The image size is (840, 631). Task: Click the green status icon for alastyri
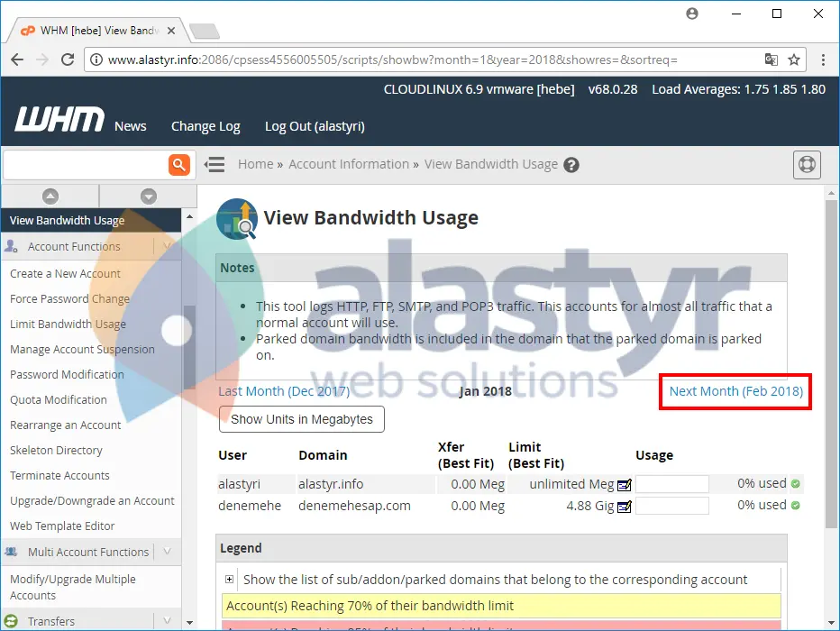pos(796,484)
